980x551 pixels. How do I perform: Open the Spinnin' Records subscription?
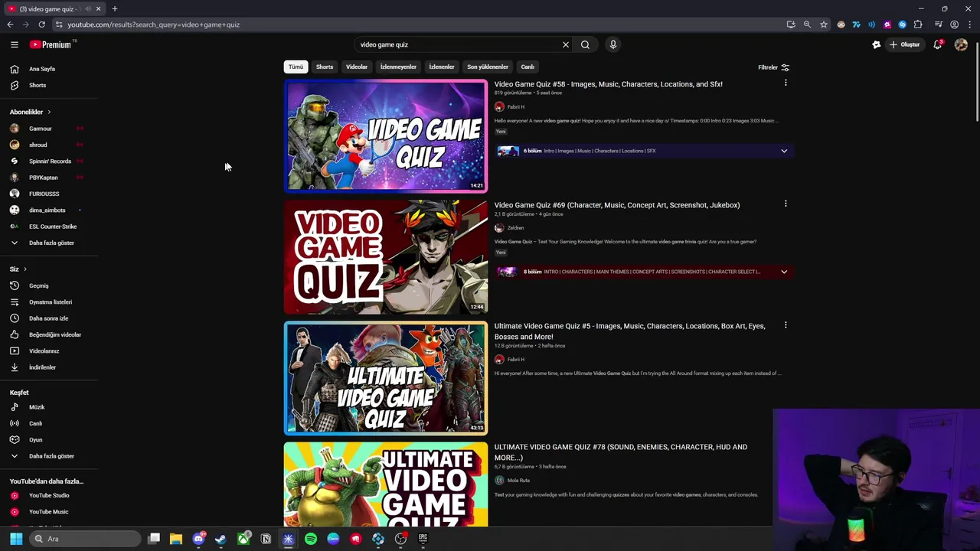(49, 161)
